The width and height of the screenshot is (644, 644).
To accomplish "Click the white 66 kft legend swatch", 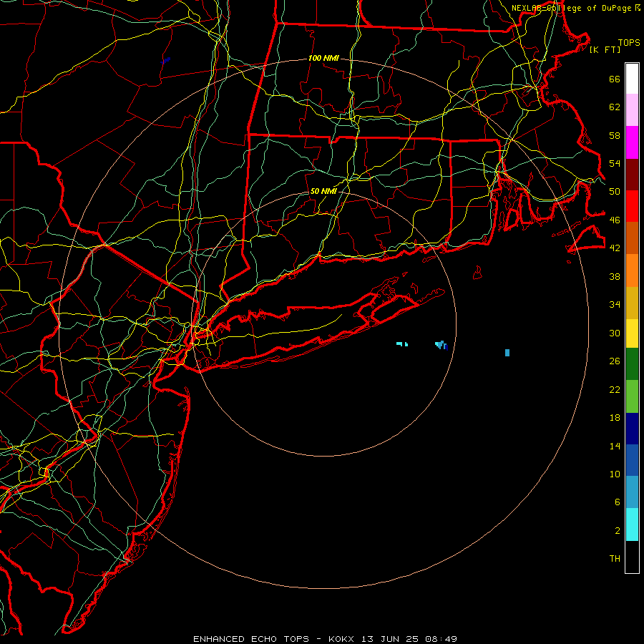I will click(632, 79).
